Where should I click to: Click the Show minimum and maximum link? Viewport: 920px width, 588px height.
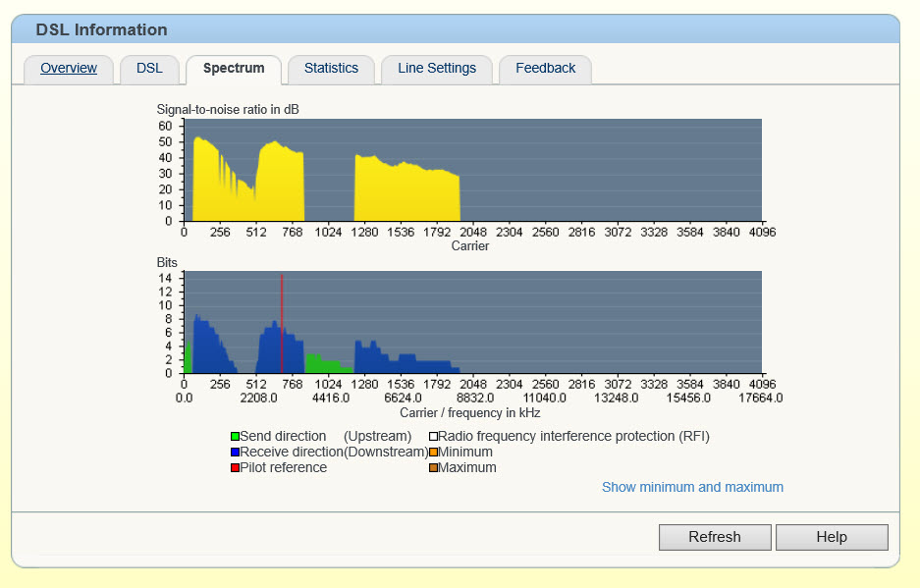pos(692,487)
